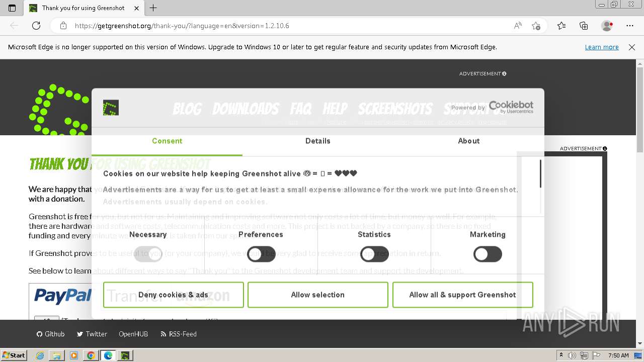Screen dimensions: 644x362
Task: Switch to the About tab
Action: [469, 141]
